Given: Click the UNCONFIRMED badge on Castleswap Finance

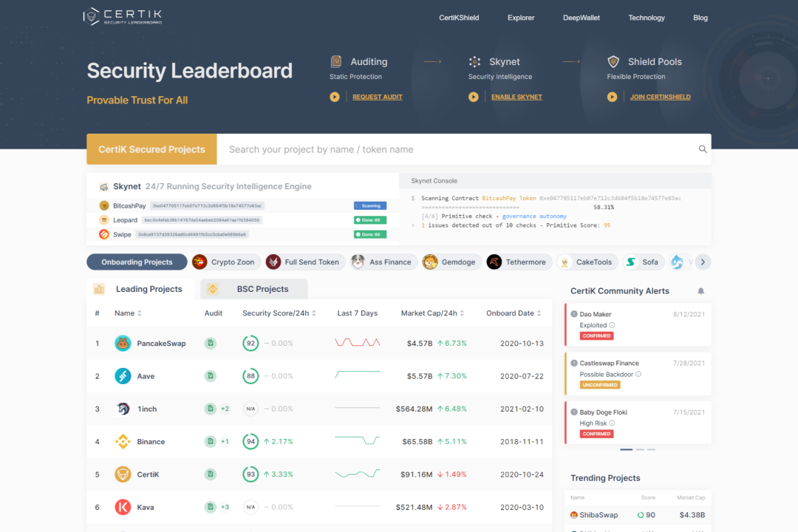Looking at the screenshot, I should pyautogui.click(x=599, y=385).
